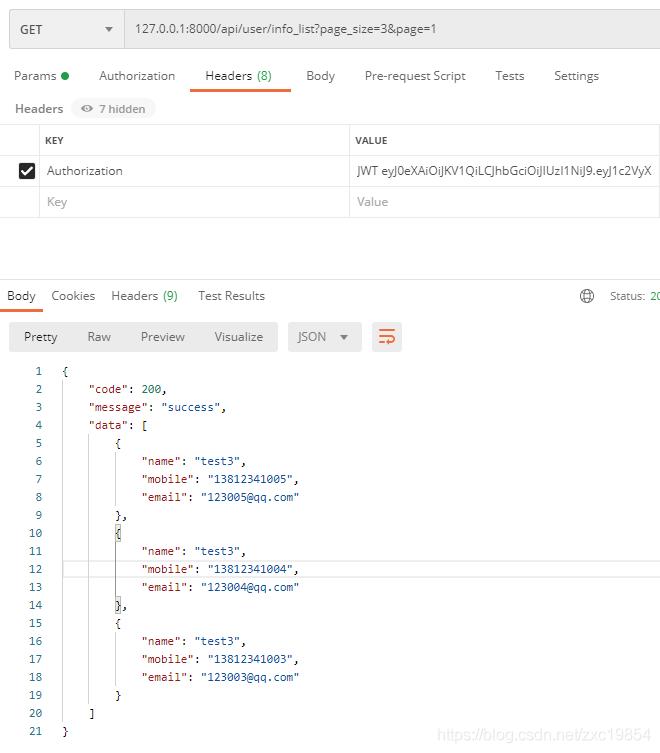Viewport: 660px width, 753px height.
Task: Switch to Visualize response view
Action: click(239, 337)
